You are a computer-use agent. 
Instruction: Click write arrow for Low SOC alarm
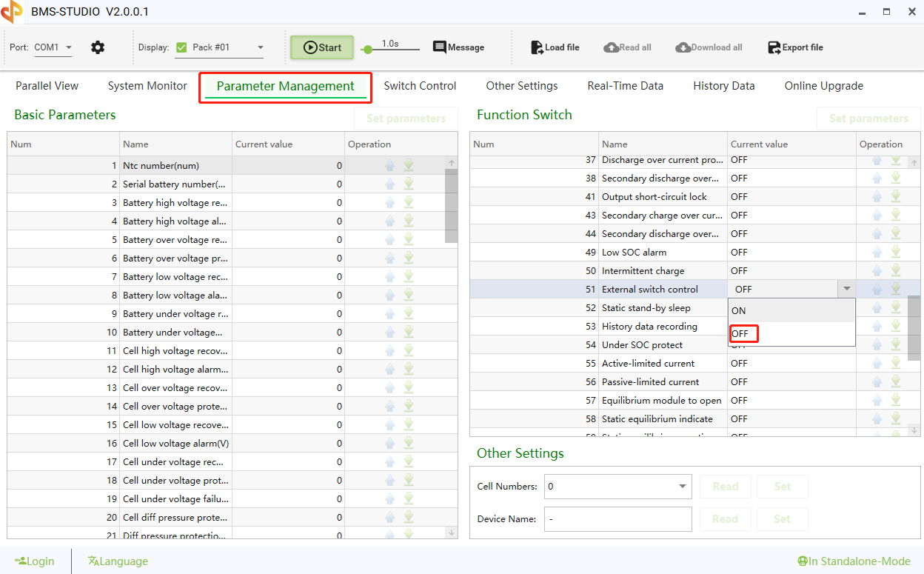(x=896, y=252)
